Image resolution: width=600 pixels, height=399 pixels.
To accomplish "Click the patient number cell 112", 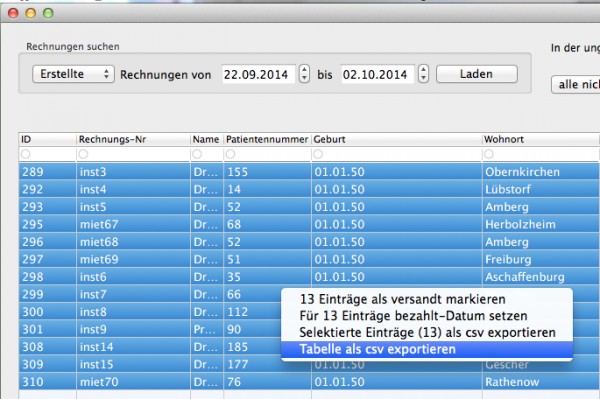I will tap(253, 312).
